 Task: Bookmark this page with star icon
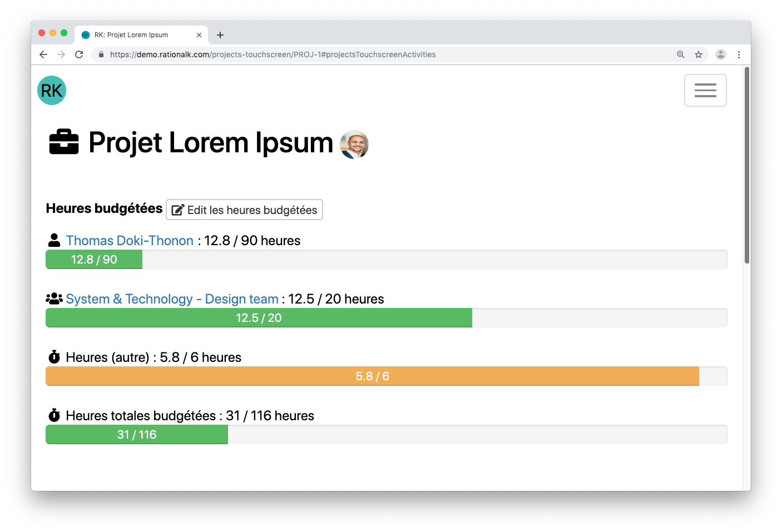pos(699,54)
